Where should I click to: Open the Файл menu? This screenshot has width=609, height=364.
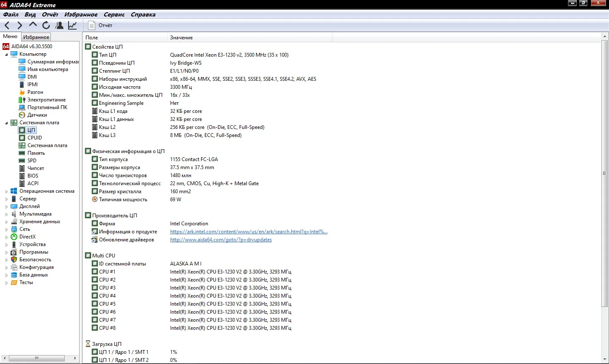[11, 14]
